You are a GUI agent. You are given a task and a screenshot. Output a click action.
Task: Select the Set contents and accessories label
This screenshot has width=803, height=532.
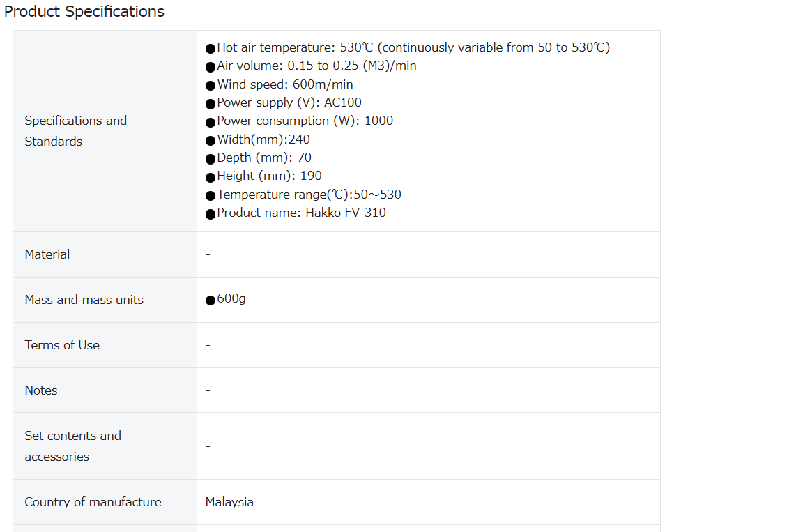pos(72,446)
